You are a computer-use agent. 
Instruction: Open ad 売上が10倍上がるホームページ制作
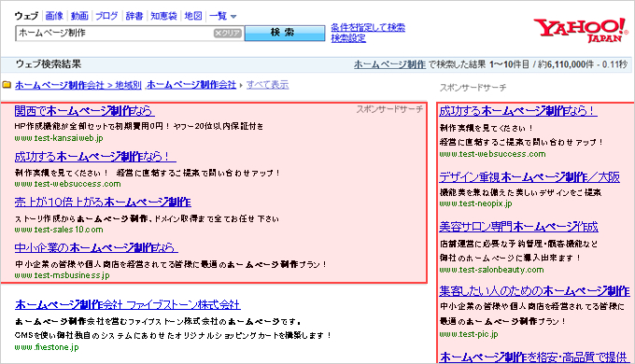tap(103, 202)
